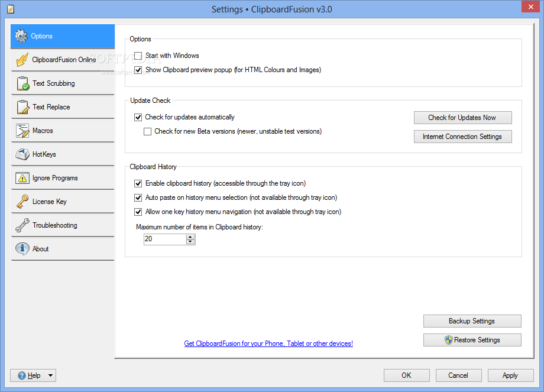Click the gear icon beside Options
Image resolution: width=544 pixels, height=392 pixels.
[x=21, y=36]
